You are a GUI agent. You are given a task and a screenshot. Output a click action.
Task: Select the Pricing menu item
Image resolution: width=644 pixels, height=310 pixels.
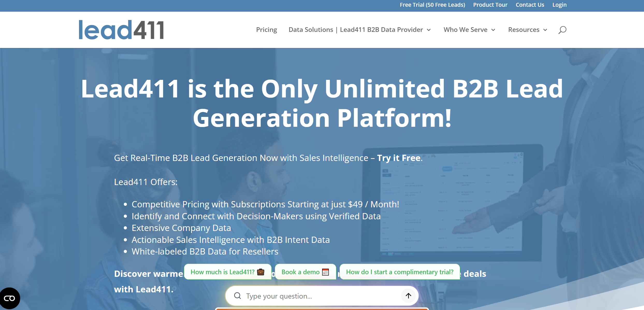[266, 30]
